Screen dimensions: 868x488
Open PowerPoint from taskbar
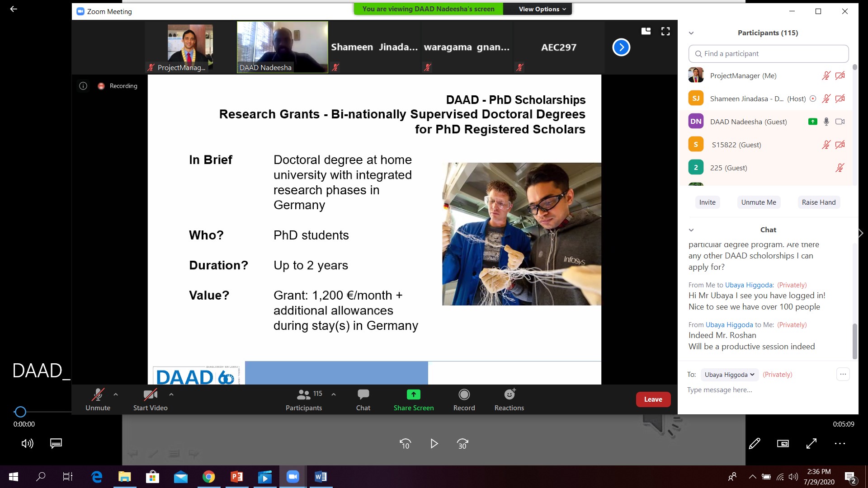236,477
